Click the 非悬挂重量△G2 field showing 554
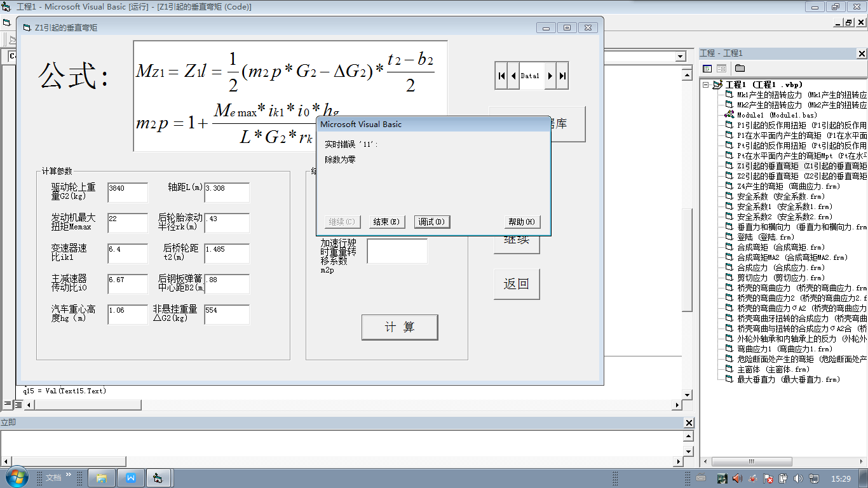This screenshot has height=488, width=868. (x=227, y=315)
